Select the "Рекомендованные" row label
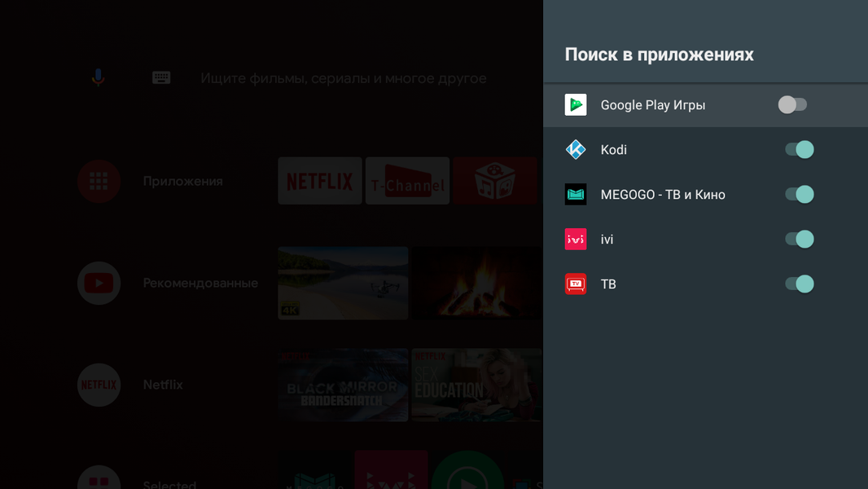The height and width of the screenshot is (489, 868). 200,283
